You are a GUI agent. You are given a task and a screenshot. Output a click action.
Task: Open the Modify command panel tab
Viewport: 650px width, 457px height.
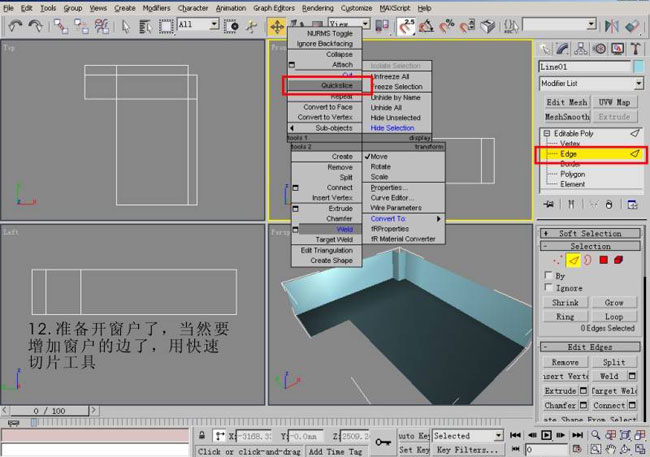click(x=563, y=49)
